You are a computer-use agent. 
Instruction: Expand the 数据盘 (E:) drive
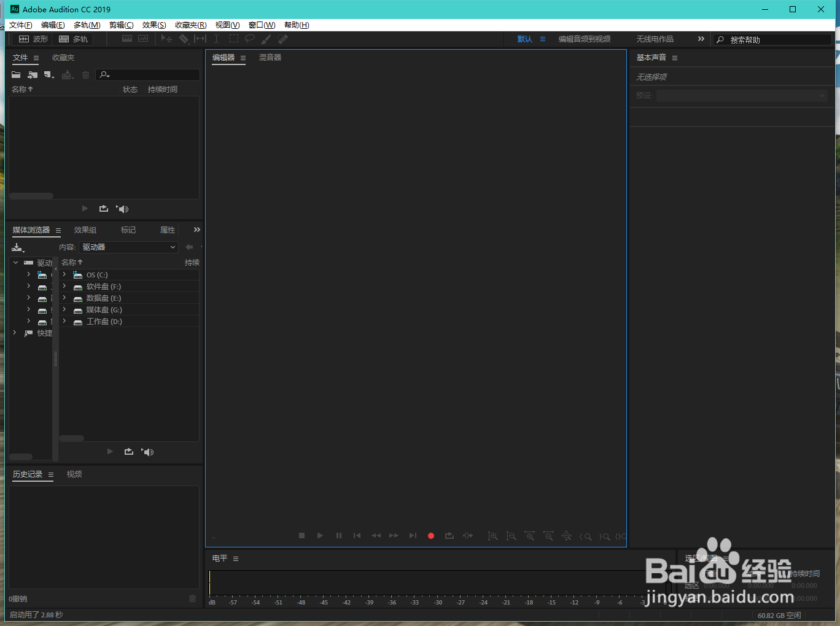pos(64,298)
